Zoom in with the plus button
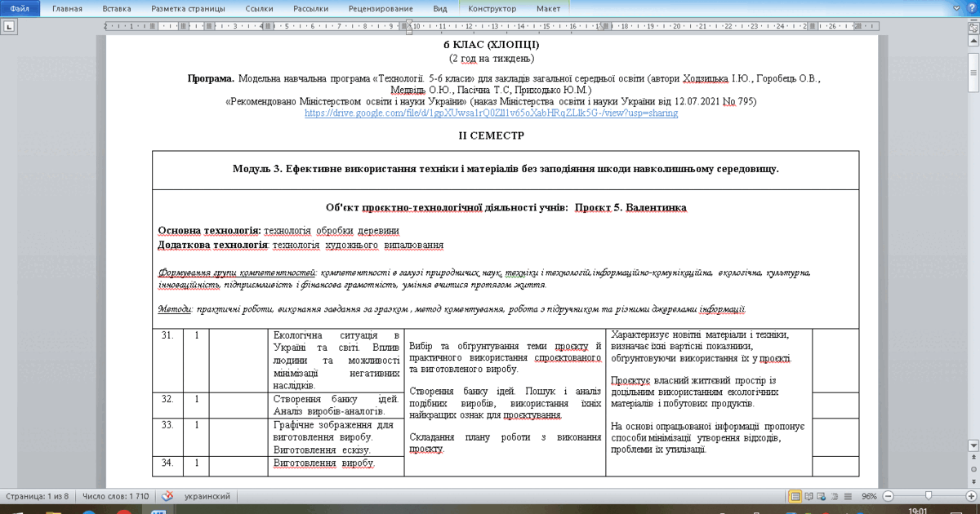 tap(971, 496)
